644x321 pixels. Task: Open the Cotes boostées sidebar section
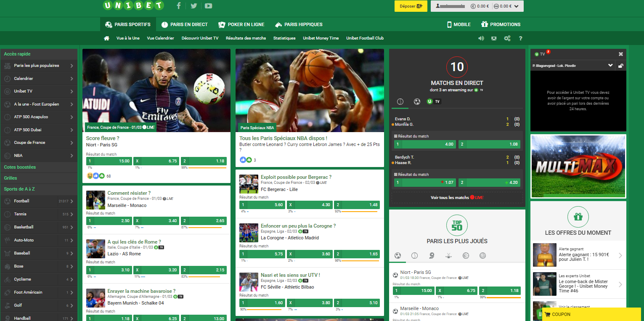(39, 167)
